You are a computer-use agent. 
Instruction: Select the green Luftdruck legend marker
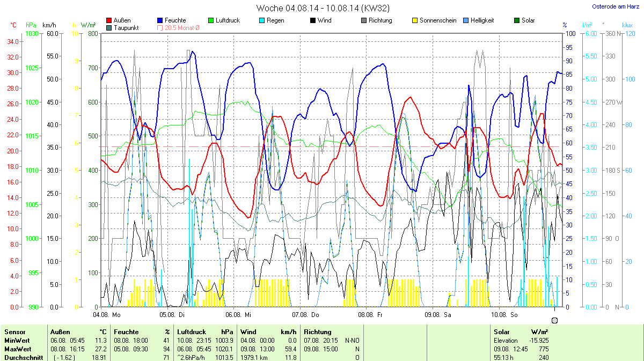pos(211,21)
